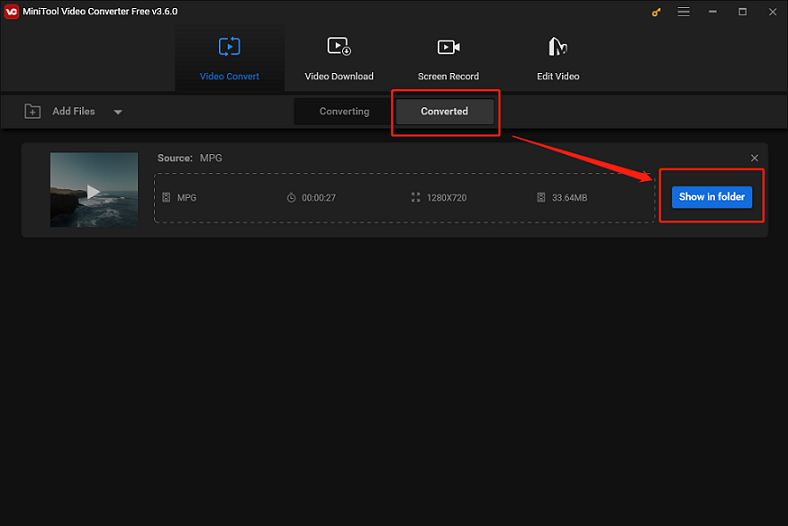Click the duration clock icon
This screenshot has height=526, width=788.
click(x=291, y=197)
